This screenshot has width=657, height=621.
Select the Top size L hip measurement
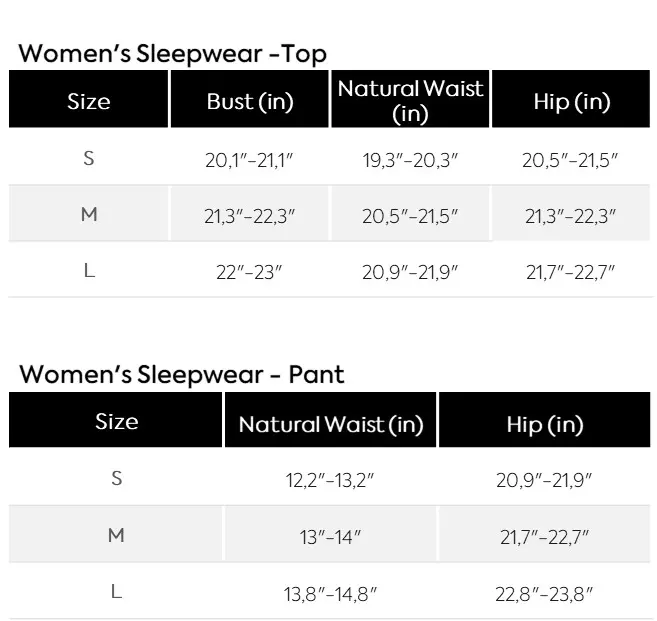click(x=571, y=272)
